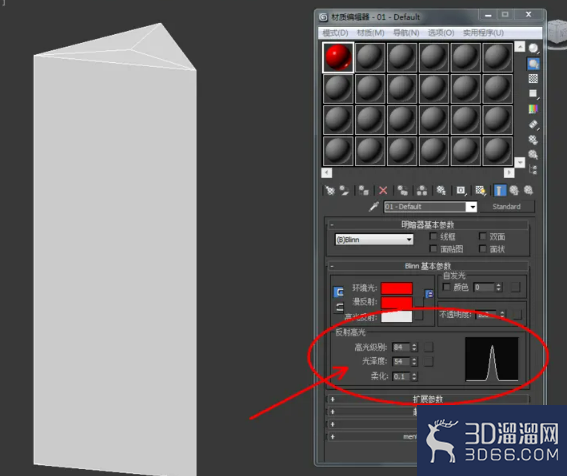567x476 pixels.
Task: Click Put Material to Scene icon
Action: (344, 190)
